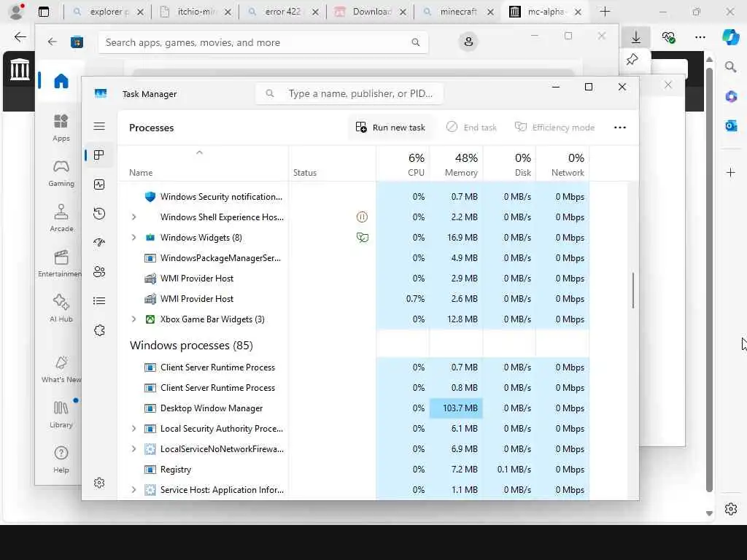Image resolution: width=747 pixels, height=560 pixels.
Task: Open Task Manager Services page icon
Action: [99, 330]
